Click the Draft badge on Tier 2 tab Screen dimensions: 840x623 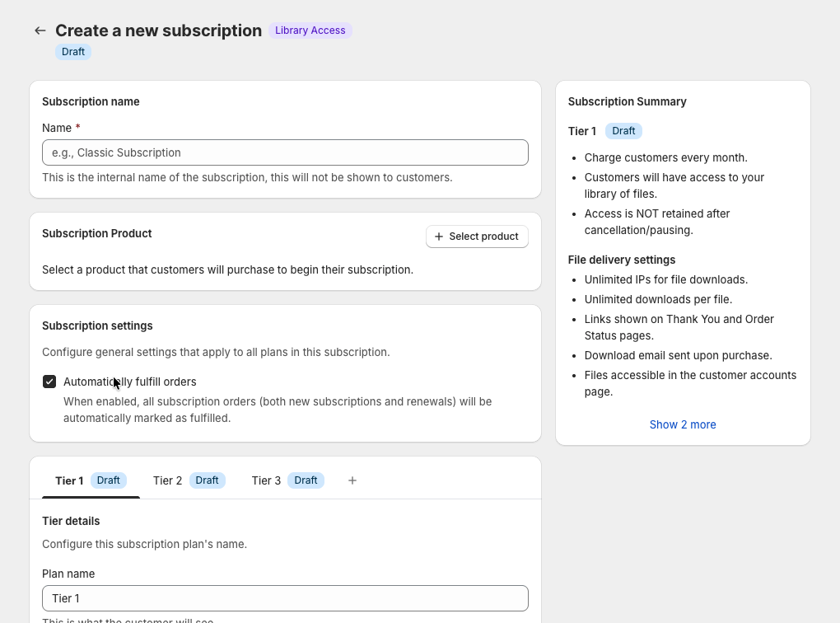(x=208, y=480)
